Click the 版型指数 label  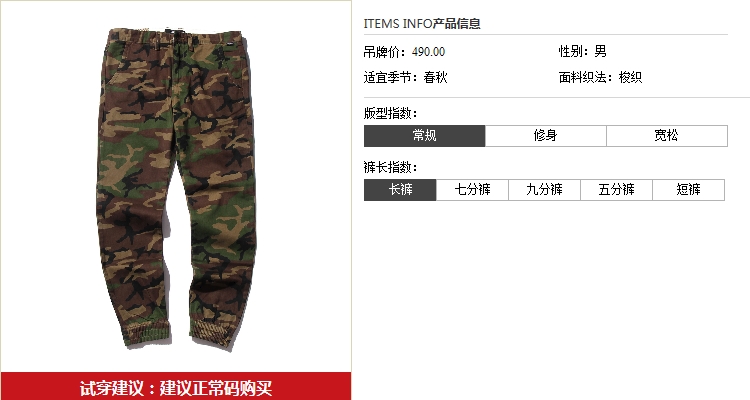[x=391, y=113]
